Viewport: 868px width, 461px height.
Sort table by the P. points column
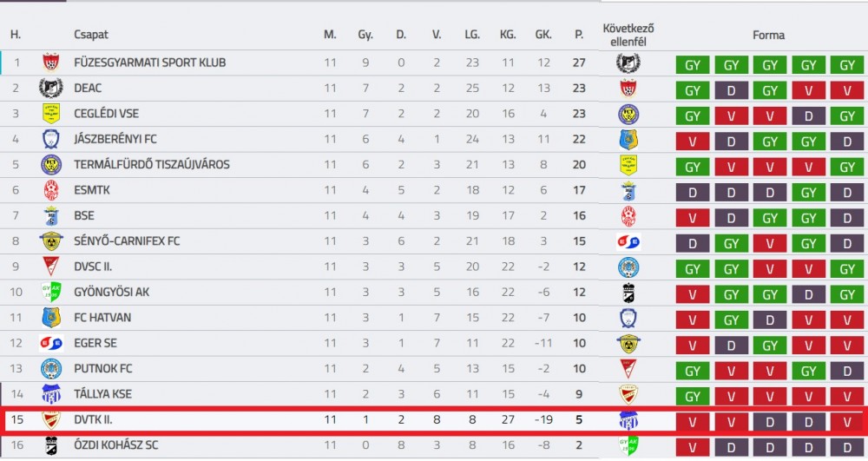579,35
